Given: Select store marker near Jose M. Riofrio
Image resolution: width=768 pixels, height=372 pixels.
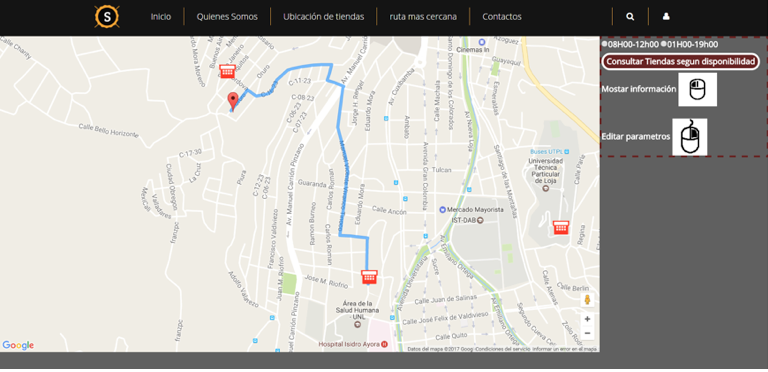Looking at the screenshot, I should pos(369,277).
